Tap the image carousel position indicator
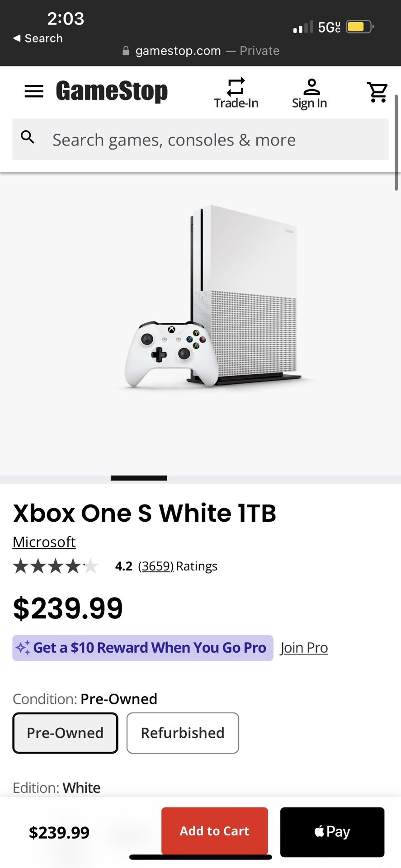This screenshot has width=401, height=868. 139,478
